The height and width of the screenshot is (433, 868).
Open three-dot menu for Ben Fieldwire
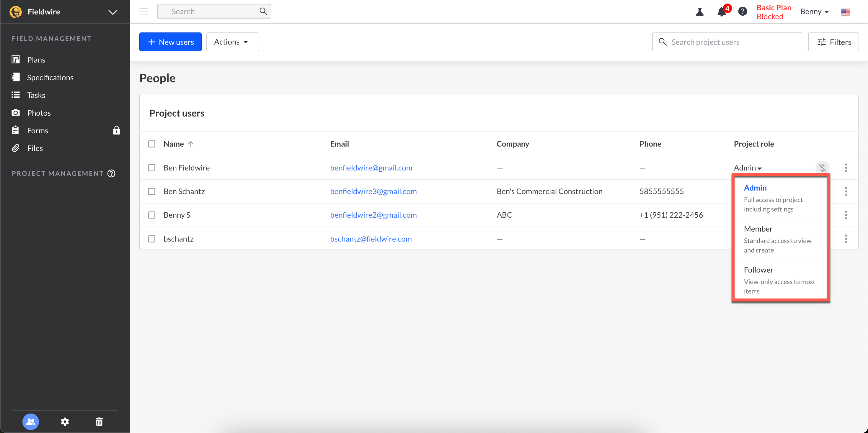846,168
